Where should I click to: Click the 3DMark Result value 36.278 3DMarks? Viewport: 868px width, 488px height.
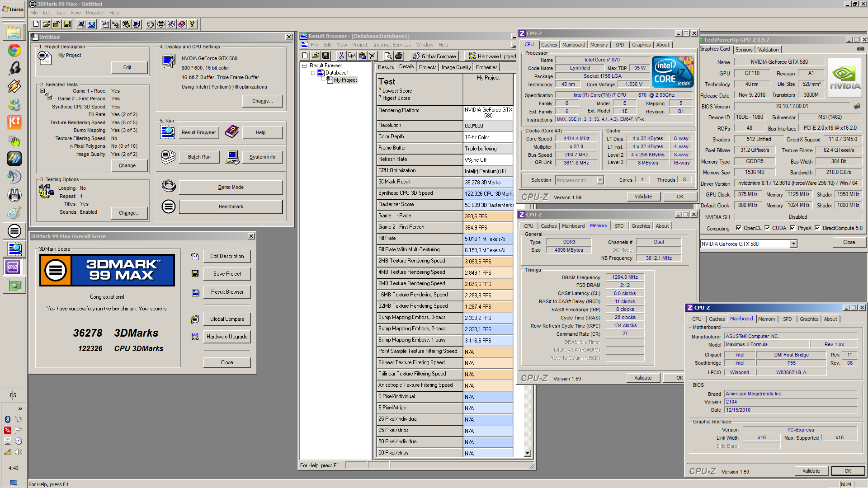[x=488, y=183]
